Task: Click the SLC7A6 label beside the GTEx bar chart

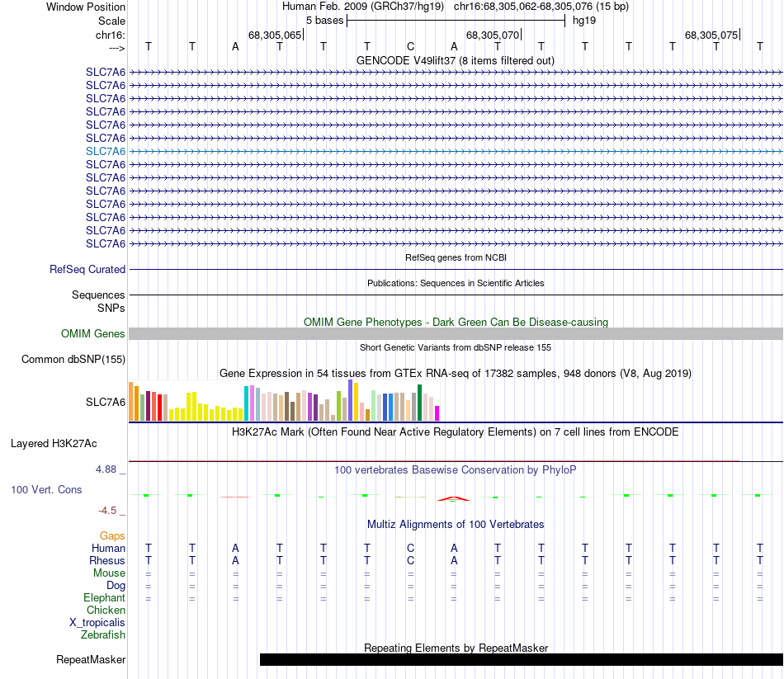Action: [106, 402]
